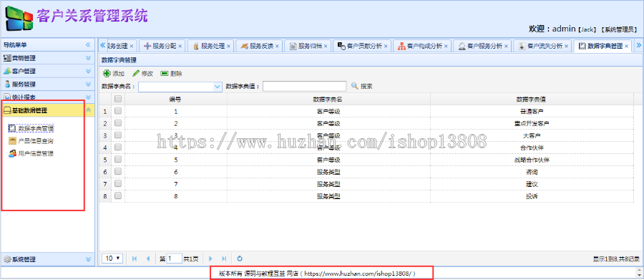Close the 服务反馈 tab
644x280 pixels.
(x=277, y=46)
